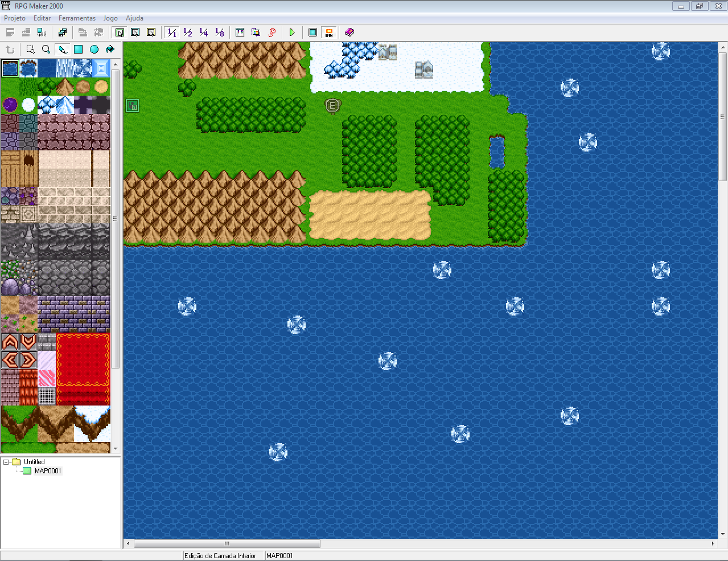Viewport: 728px width, 561px height.
Task: Click the Close Project toolbar icon
Action: (42, 32)
